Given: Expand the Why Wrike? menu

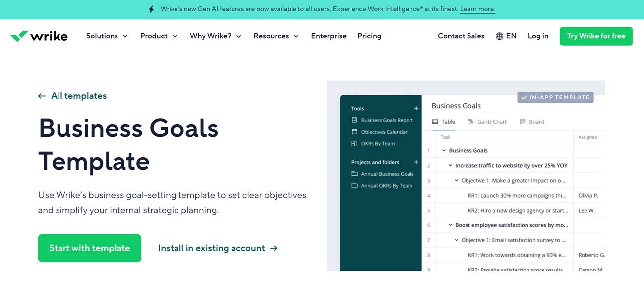Looking at the screenshot, I should coord(216,36).
